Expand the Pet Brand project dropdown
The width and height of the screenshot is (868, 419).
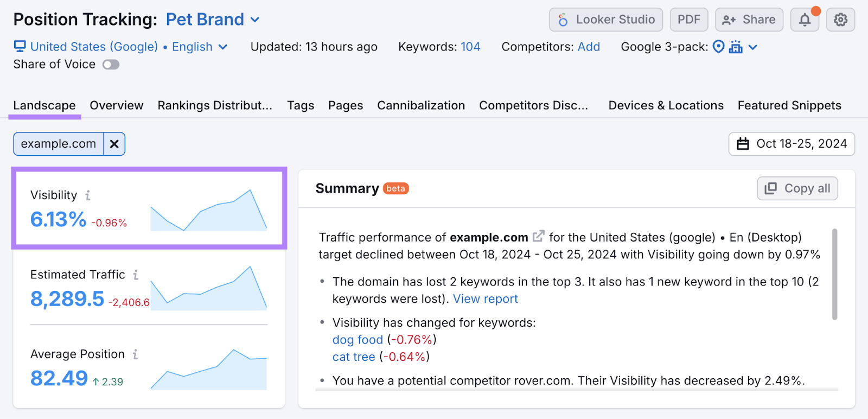[254, 19]
